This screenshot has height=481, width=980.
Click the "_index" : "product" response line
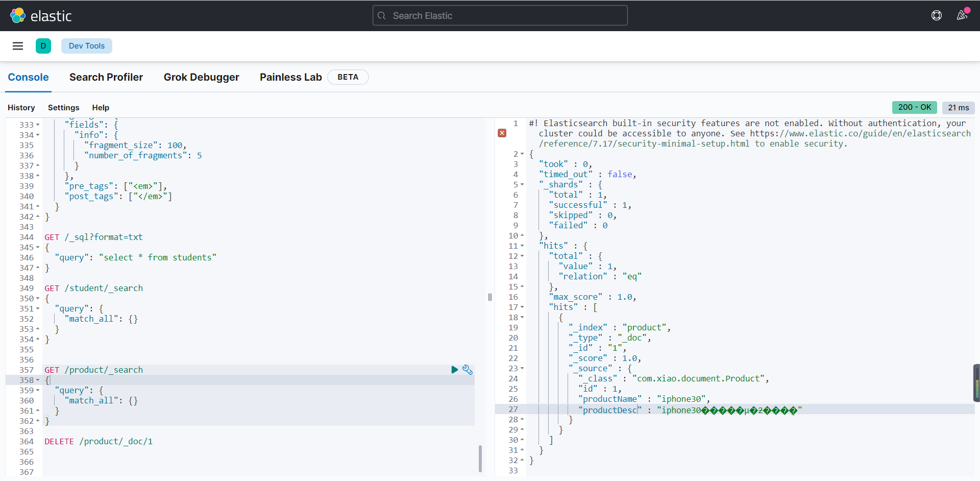point(620,327)
